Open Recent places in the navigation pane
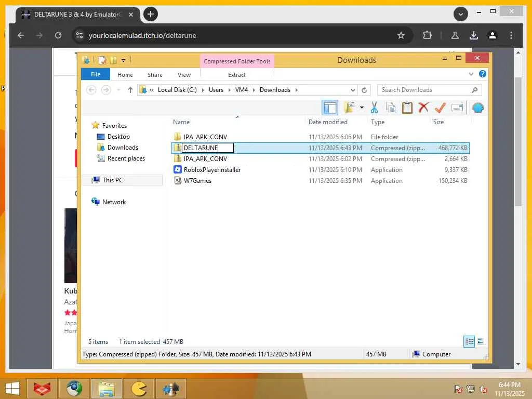Viewport: 532px width, 399px height. (126, 158)
